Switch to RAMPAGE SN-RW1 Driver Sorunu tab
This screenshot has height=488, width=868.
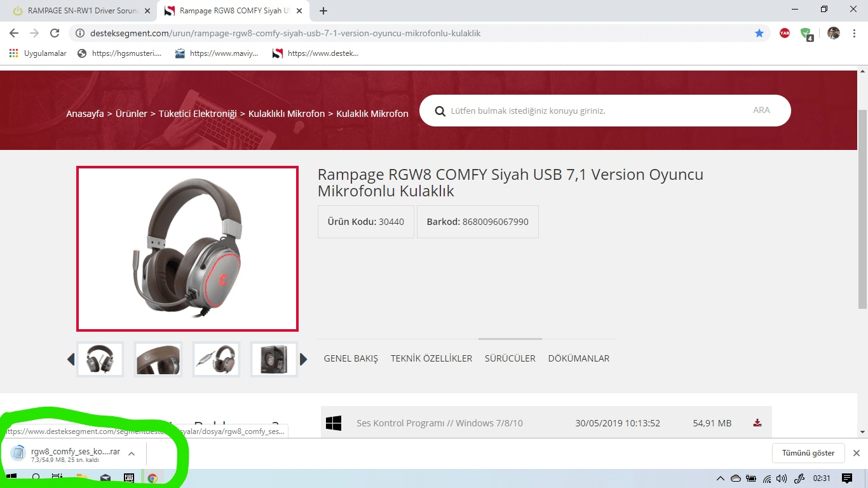pyautogui.click(x=79, y=11)
